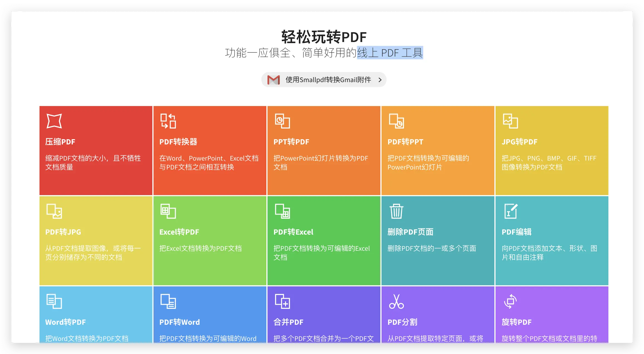Click the PPT转PDF tile icon

pos(282,121)
